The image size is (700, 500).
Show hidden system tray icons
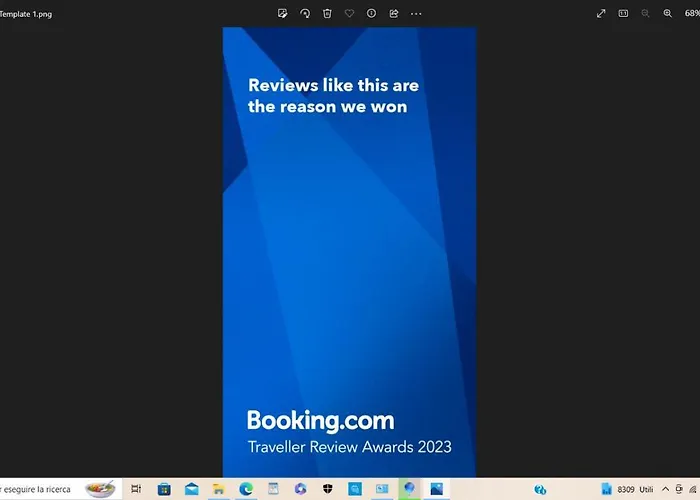point(665,489)
